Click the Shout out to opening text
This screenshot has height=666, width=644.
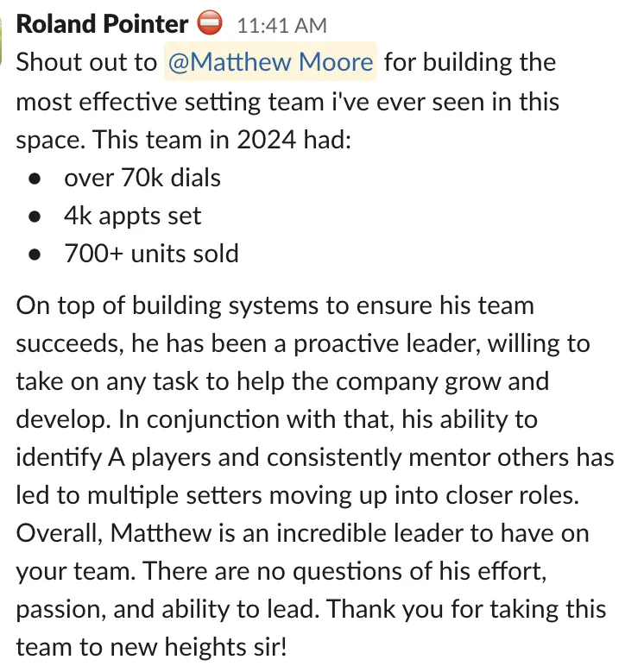pos(86,62)
